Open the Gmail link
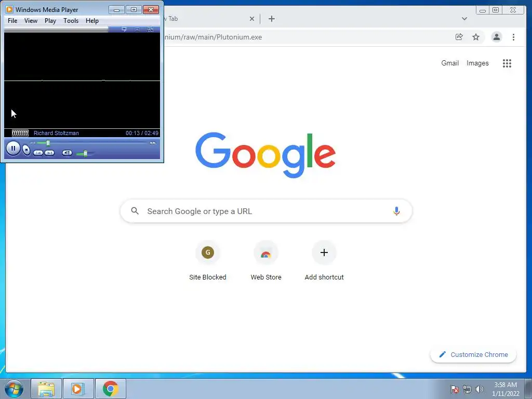This screenshot has height=399, width=532. (450, 63)
